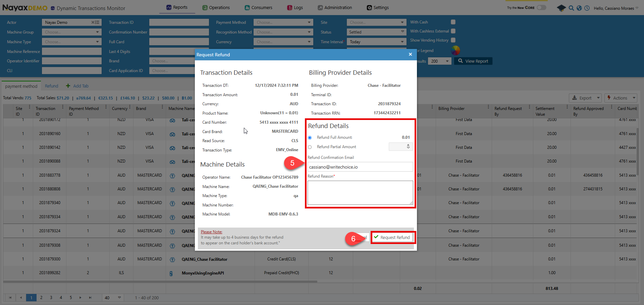This screenshot has width=644, height=305.
Task: Clear the Nayax Demo actor field
Action: [93, 22]
